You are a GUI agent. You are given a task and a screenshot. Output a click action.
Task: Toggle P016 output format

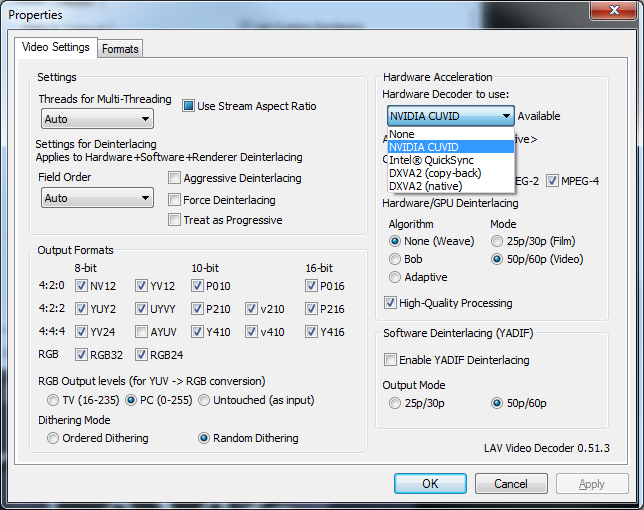[311, 286]
